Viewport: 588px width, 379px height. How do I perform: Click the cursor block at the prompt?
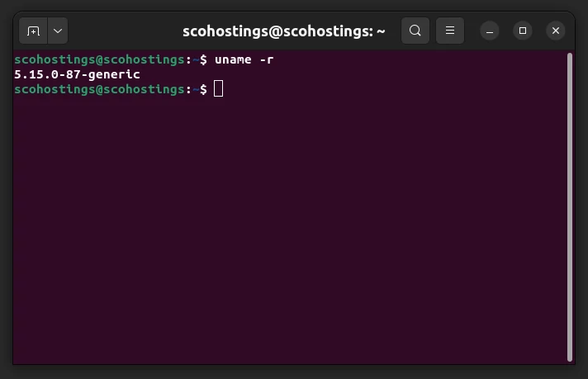tap(218, 89)
